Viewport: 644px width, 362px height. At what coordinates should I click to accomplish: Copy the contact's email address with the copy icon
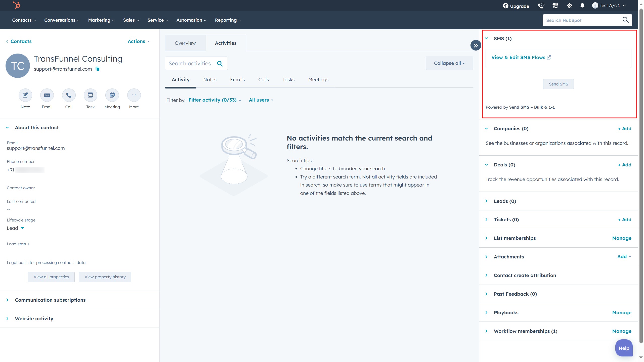click(97, 69)
